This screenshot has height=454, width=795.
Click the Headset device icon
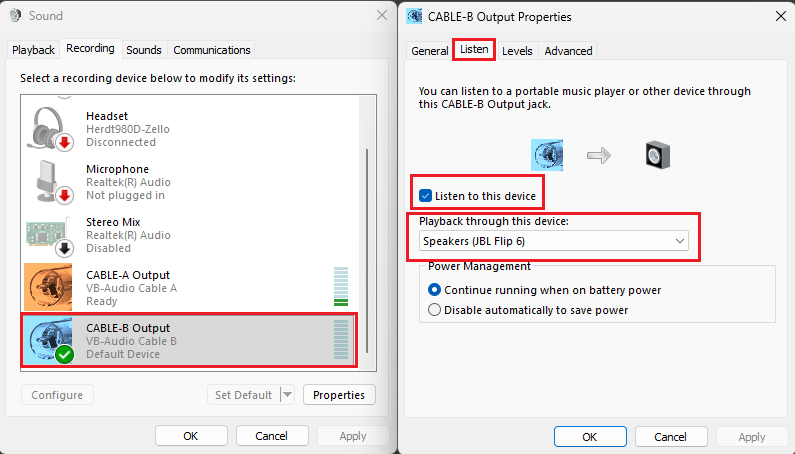pos(50,129)
